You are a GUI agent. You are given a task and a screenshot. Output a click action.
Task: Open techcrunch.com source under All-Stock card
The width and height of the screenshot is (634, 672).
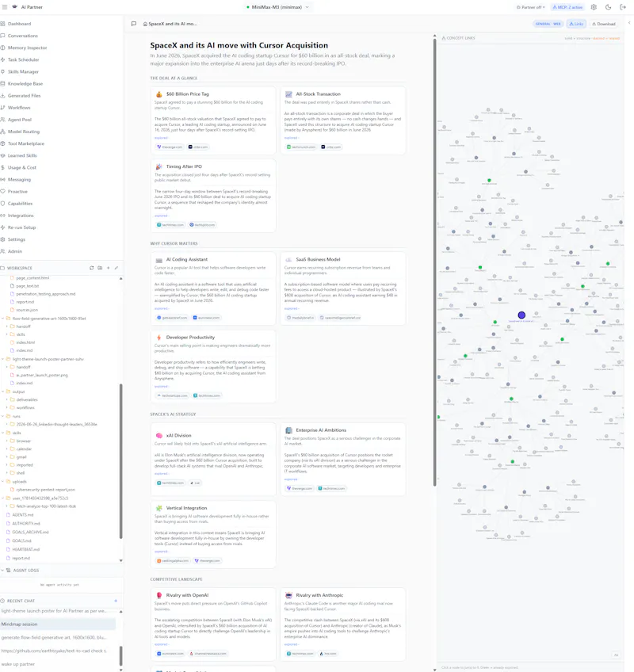coord(301,147)
